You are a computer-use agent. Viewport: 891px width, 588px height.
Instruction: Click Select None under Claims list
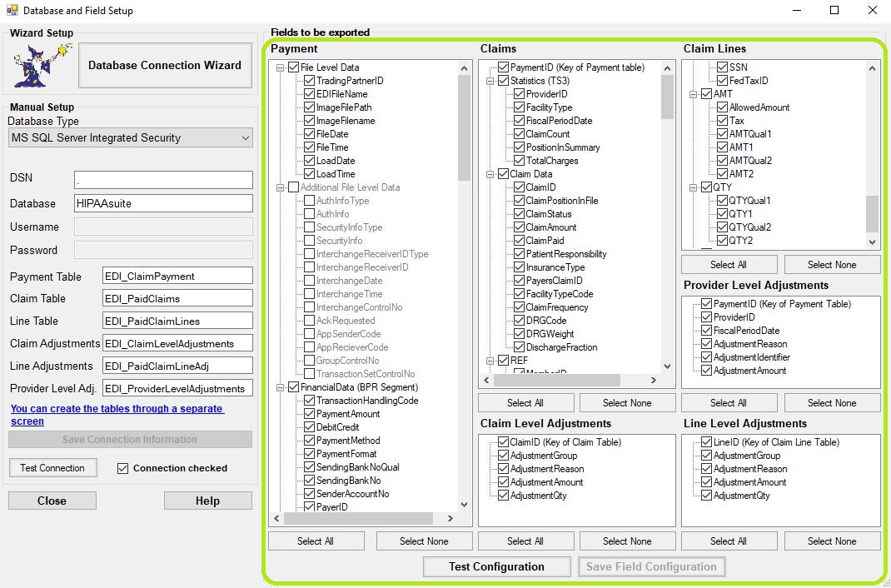click(x=627, y=403)
